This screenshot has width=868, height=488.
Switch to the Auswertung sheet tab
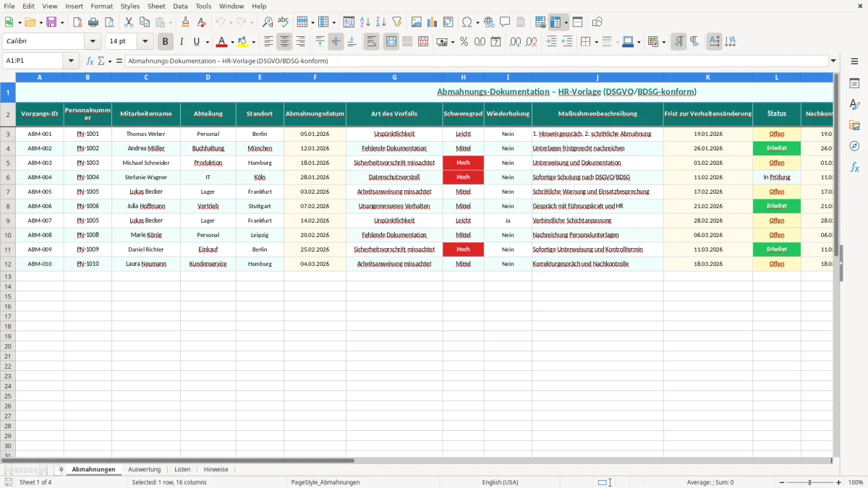click(x=144, y=469)
